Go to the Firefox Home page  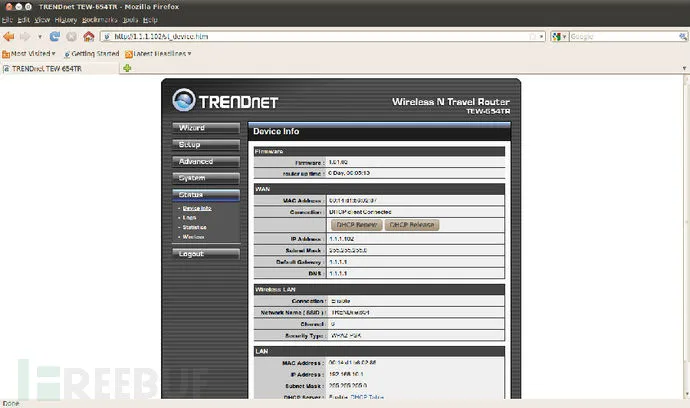pyautogui.click(x=89, y=36)
